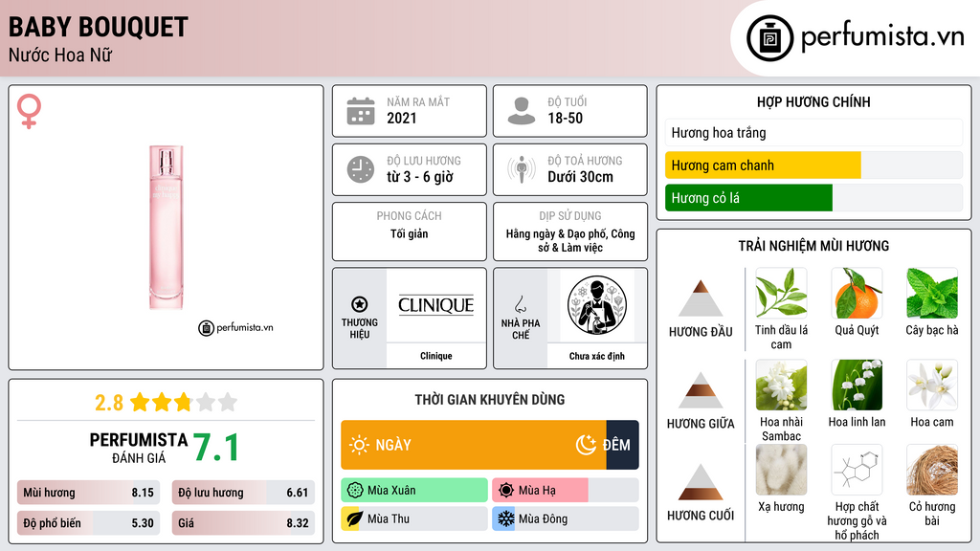Click the perfumista.vn bottle logo icon
This screenshot has height=551, width=980.
coord(769,38)
